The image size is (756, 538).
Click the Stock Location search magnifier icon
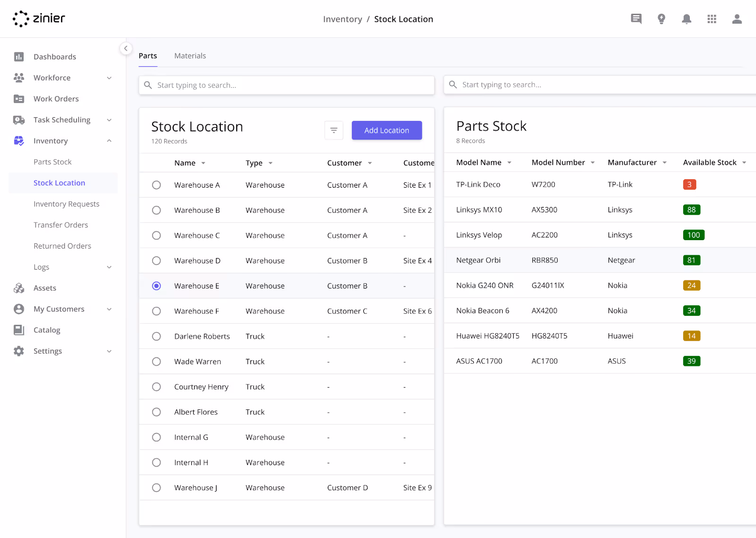(x=148, y=85)
